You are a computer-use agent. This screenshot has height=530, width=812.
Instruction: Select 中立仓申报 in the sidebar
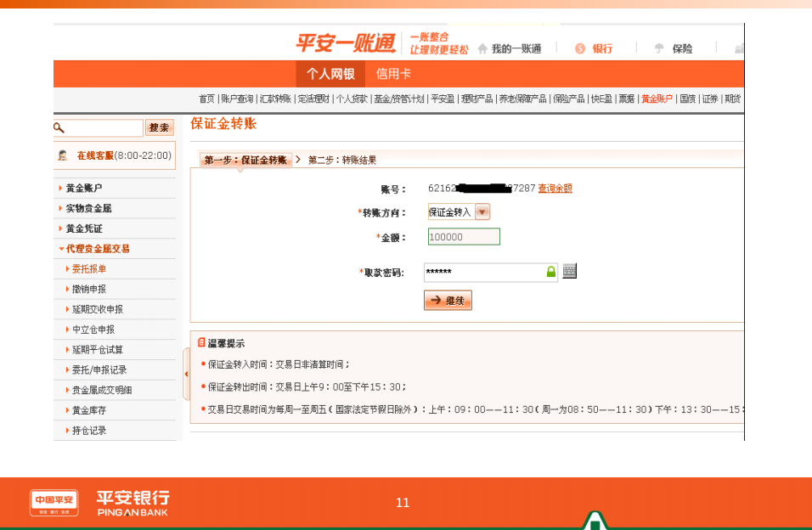click(x=93, y=330)
